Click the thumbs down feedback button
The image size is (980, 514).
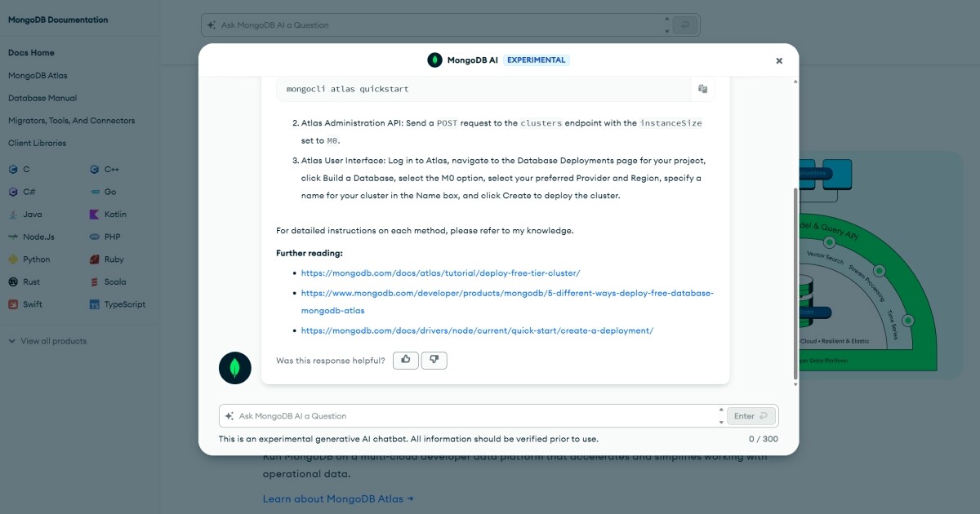[x=434, y=360]
